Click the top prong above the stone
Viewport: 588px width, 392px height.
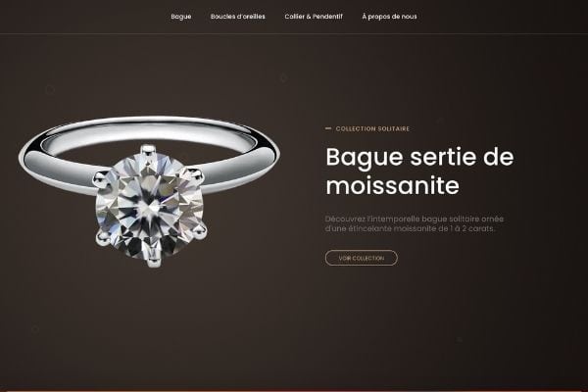[x=149, y=150]
